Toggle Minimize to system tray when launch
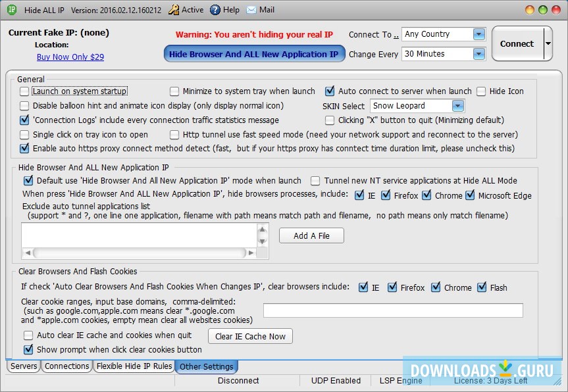The height and width of the screenshot is (392, 568). 174,91
